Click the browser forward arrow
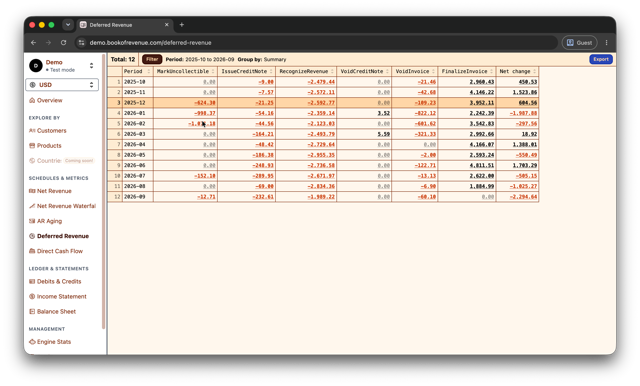 (49, 42)
